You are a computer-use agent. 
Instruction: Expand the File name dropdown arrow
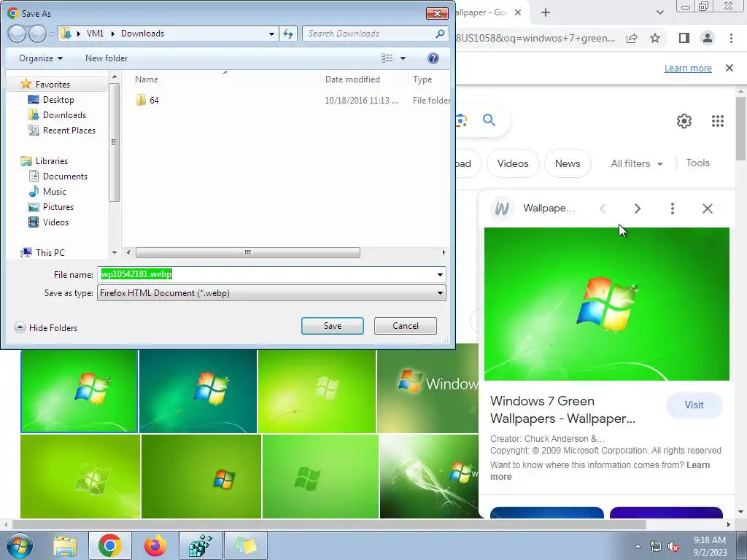(440, 274)
